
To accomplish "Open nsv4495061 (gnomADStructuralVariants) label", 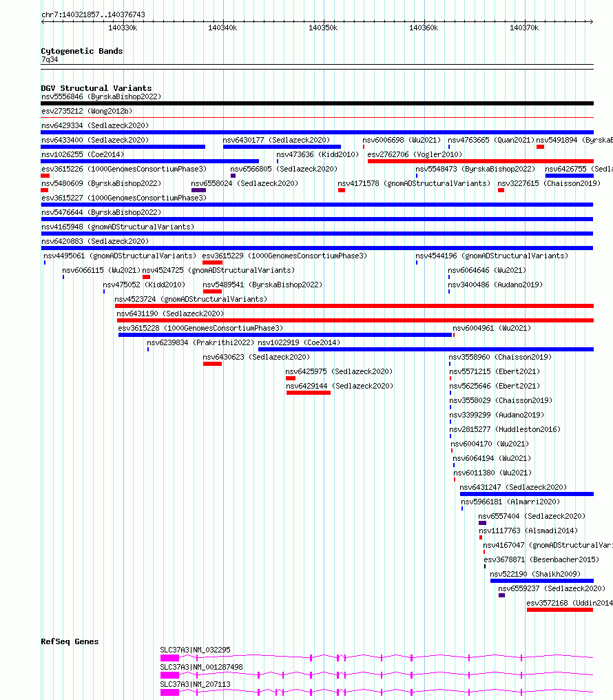I will (120, 256).
